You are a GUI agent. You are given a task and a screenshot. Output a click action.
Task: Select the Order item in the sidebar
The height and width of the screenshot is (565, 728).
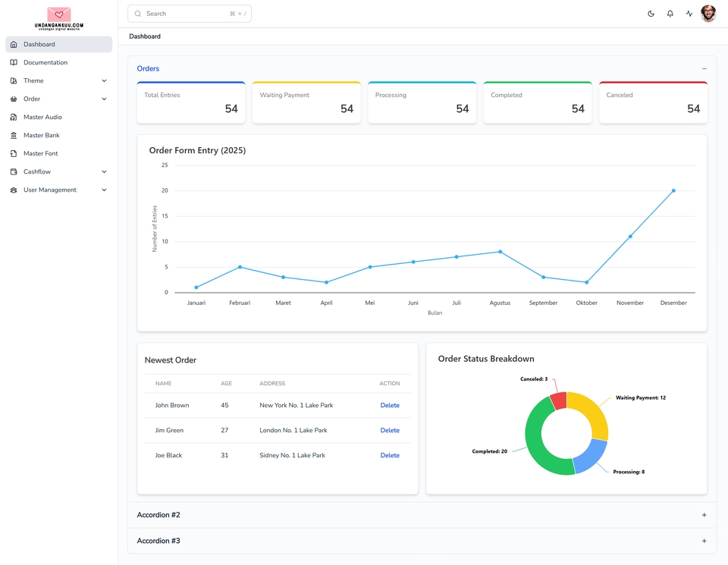pos(33,99)
